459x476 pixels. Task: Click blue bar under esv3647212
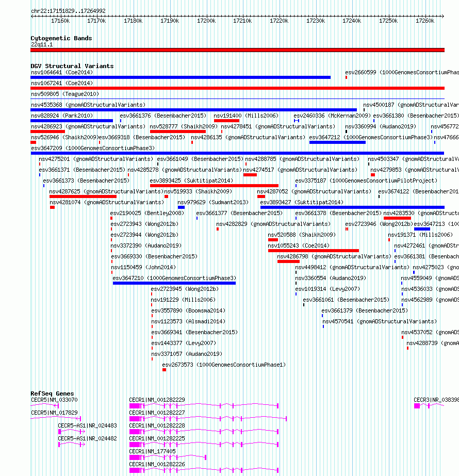tap(338, 142)
